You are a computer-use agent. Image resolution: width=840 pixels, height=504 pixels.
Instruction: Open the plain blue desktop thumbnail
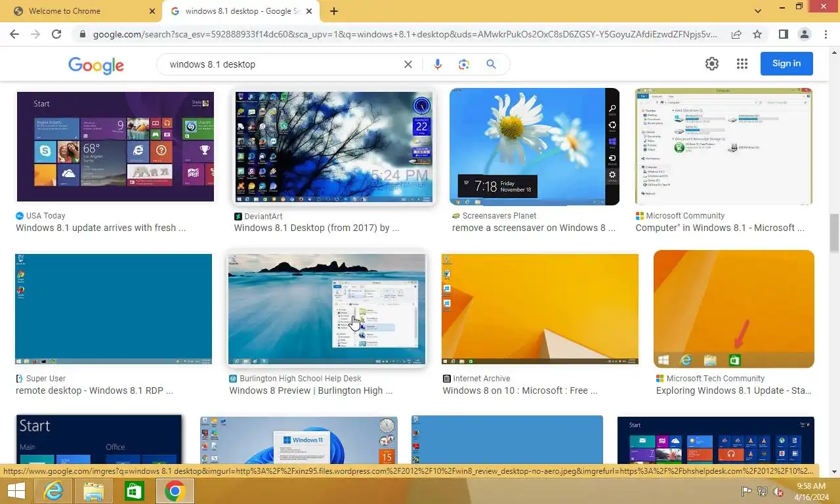(x=507, y=440)
